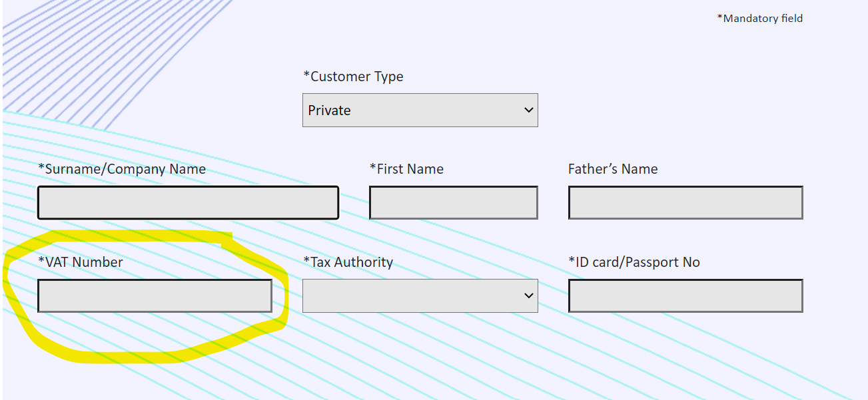Click the *Mandatory field note
Image resolution: width=868 pixels, height=400 pixels.
(x=759, y=19)
